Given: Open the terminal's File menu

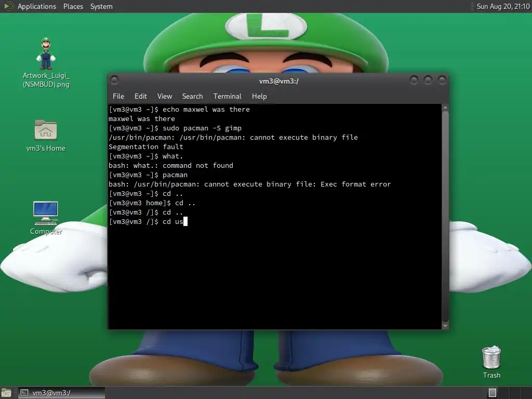Looking at the screenshot, I should pyautogui.click(x=118, y=96).
